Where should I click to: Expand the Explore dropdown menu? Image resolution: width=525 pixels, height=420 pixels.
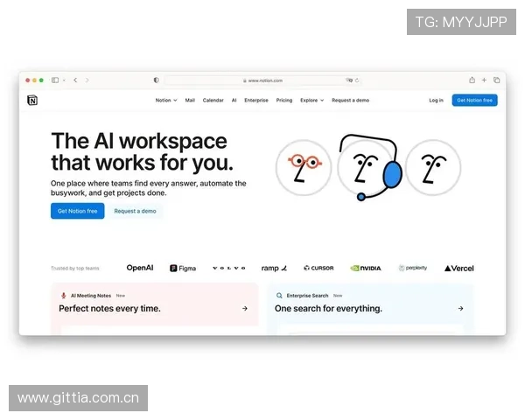pos(311,100)
